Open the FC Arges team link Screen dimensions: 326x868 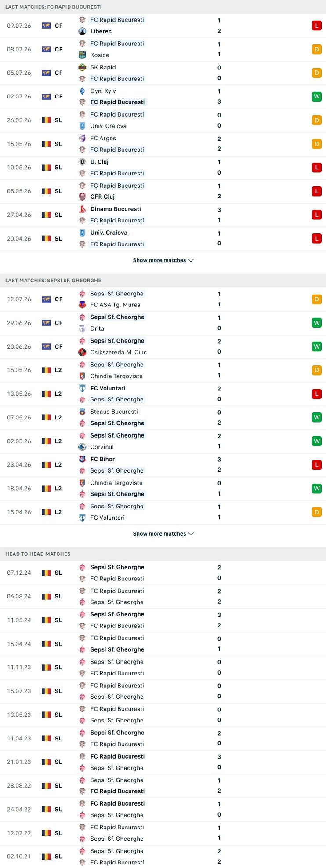(x=103, y=138)
